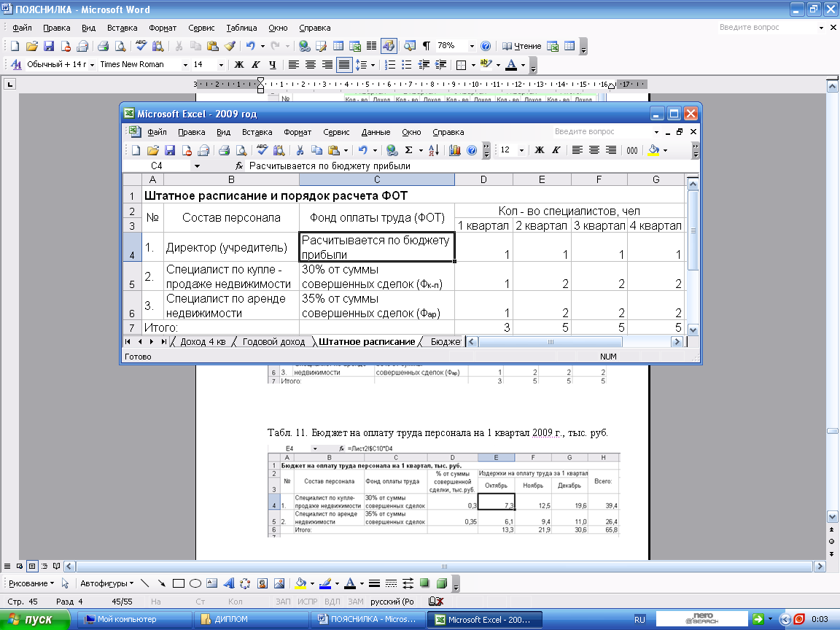Open the Chart Wizard in Excel

coord(455,150)
